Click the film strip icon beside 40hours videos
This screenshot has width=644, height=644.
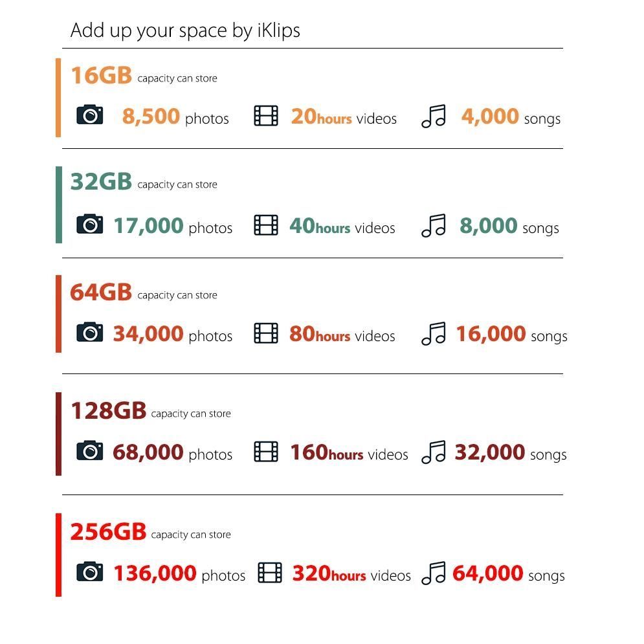point(265,225)
